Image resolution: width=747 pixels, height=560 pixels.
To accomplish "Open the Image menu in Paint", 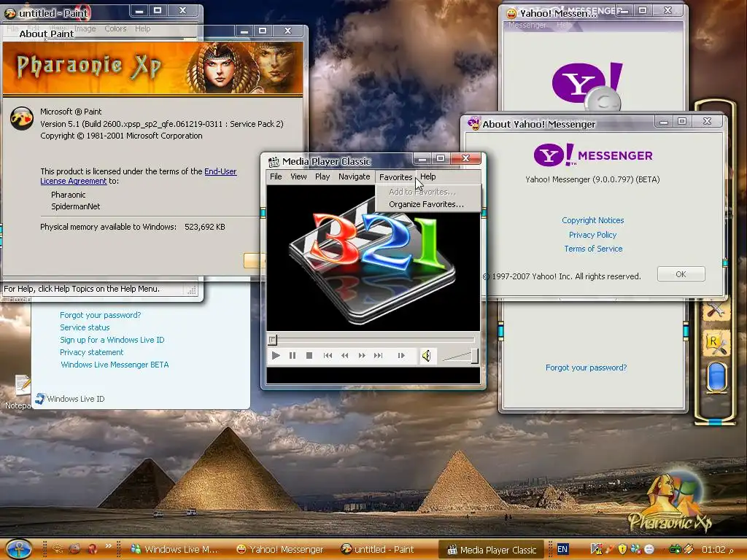I will click(x=85, y=28).
